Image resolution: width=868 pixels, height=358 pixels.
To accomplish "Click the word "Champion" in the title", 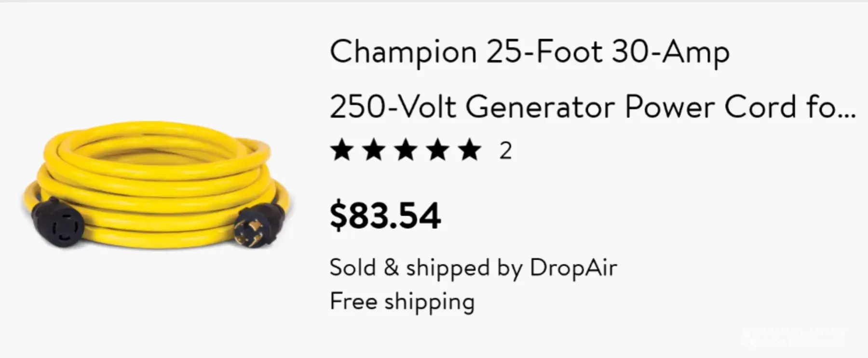I will click(x=403, y=52).
